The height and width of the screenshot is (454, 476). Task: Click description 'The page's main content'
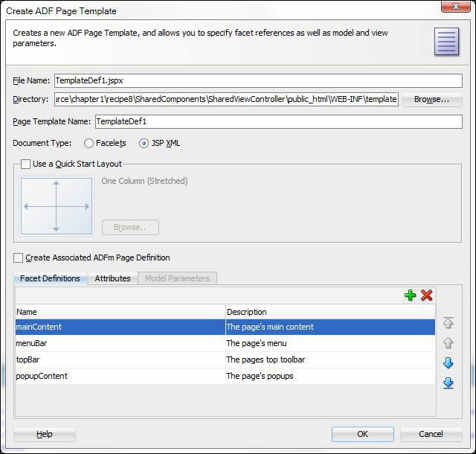(x=270, y=327)
